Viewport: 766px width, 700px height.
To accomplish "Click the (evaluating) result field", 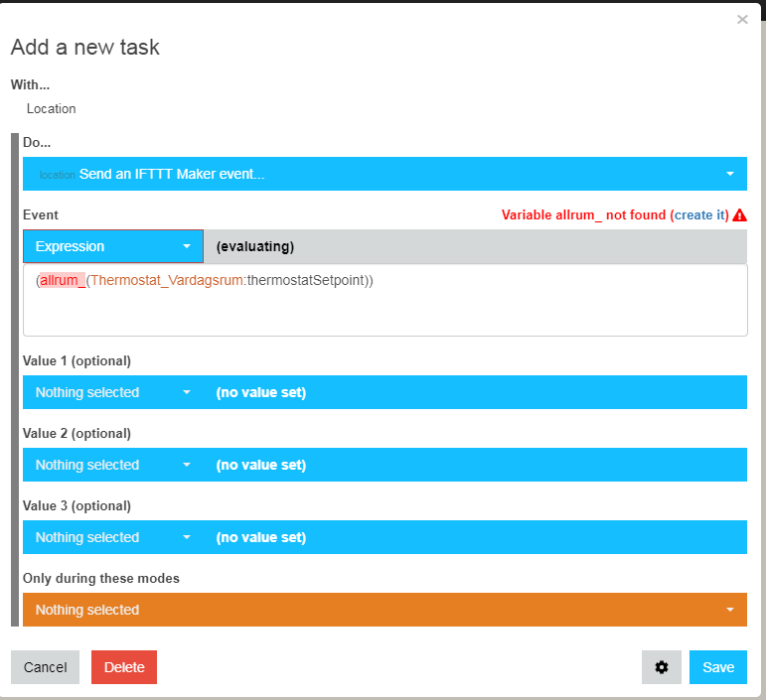I will coord(475,246).
